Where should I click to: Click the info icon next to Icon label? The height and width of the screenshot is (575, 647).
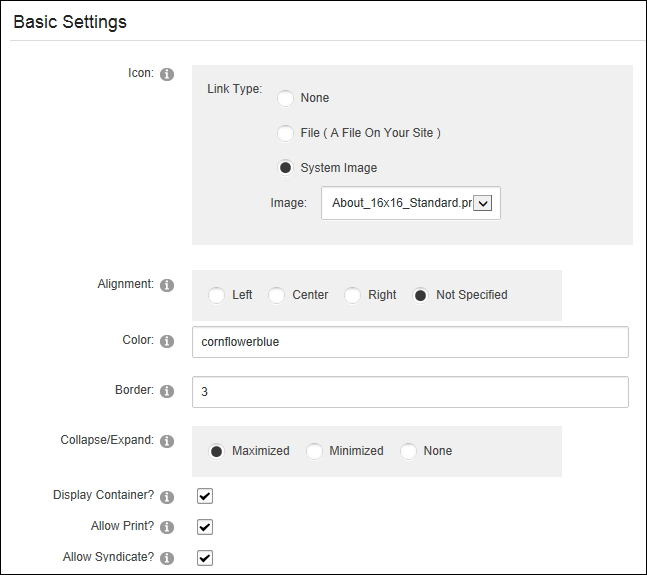(167, 74)
